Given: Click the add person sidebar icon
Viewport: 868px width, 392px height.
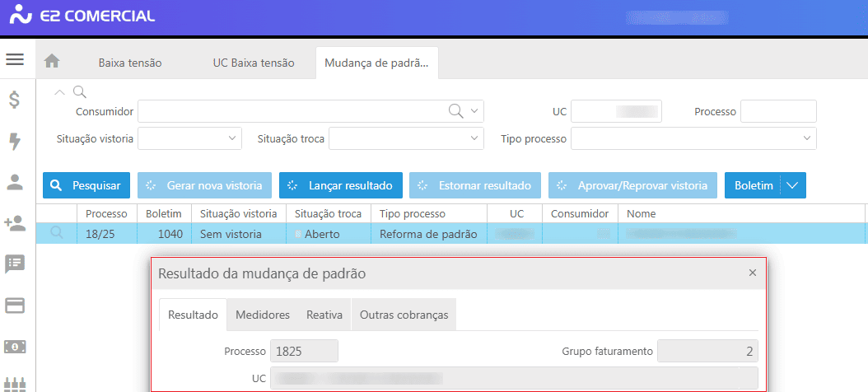Looking at the screenshot, I should (x=15, y=223).
